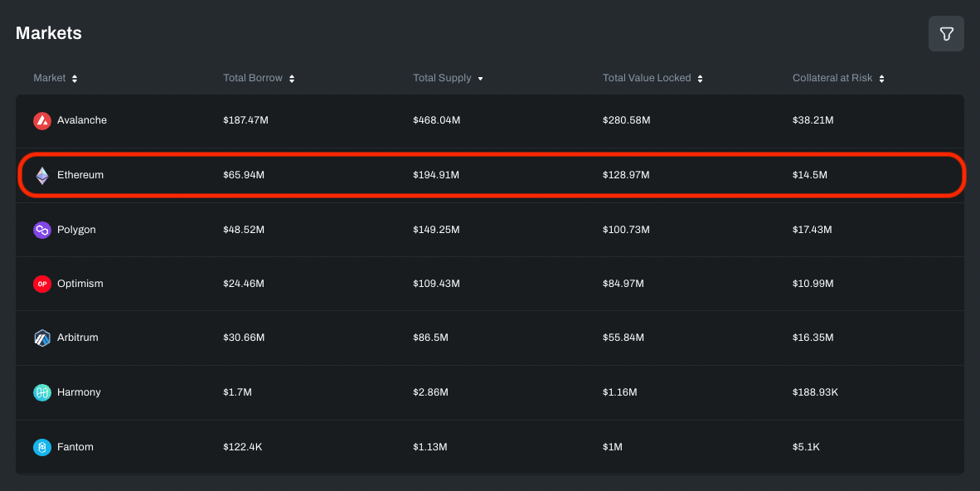The image size is (980, 491).
Task: Select Avalanche total supply $468.04M
Action: 436,120
